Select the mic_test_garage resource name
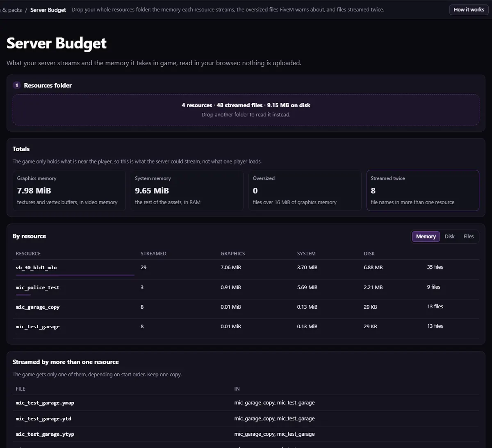 pos(37,327)
